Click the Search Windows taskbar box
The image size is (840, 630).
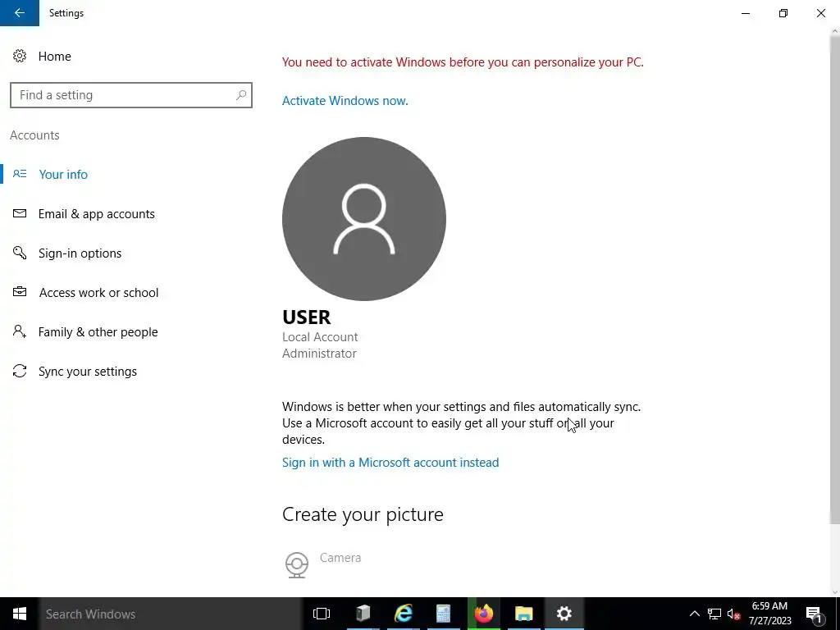click(171, 614)
